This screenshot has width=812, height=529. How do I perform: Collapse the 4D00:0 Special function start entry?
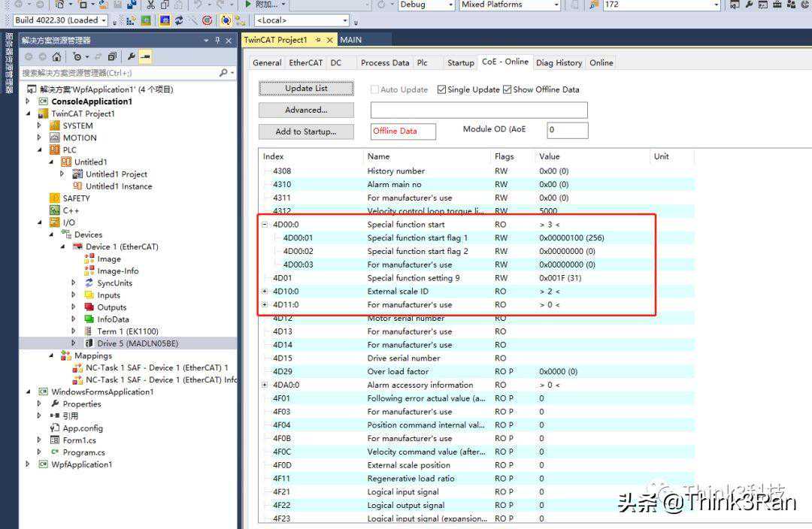[x=265, y=225]
